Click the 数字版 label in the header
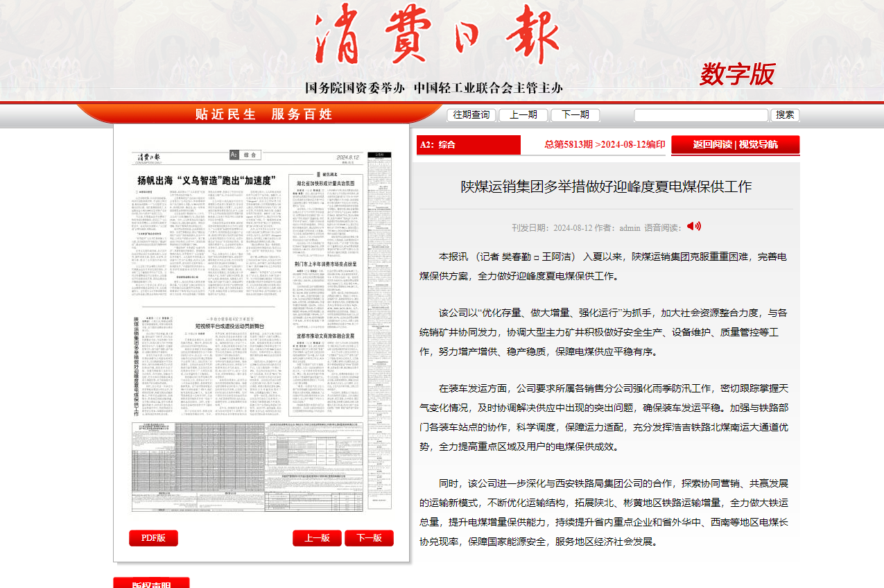The height and width of the screenshot is (588, 884). tap(737, 74)
